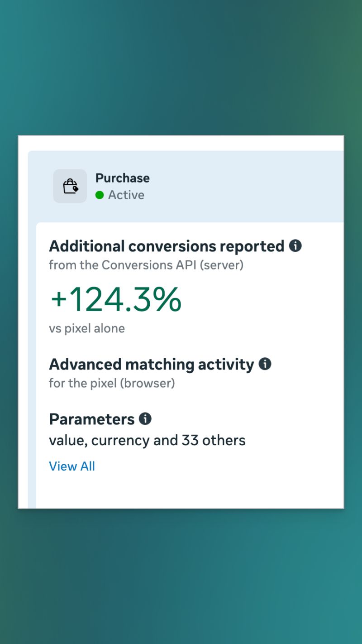Click the Active status dot beside Purchase
The height and width of the screenshot is (644, 362).
click(x=99, y=195)
